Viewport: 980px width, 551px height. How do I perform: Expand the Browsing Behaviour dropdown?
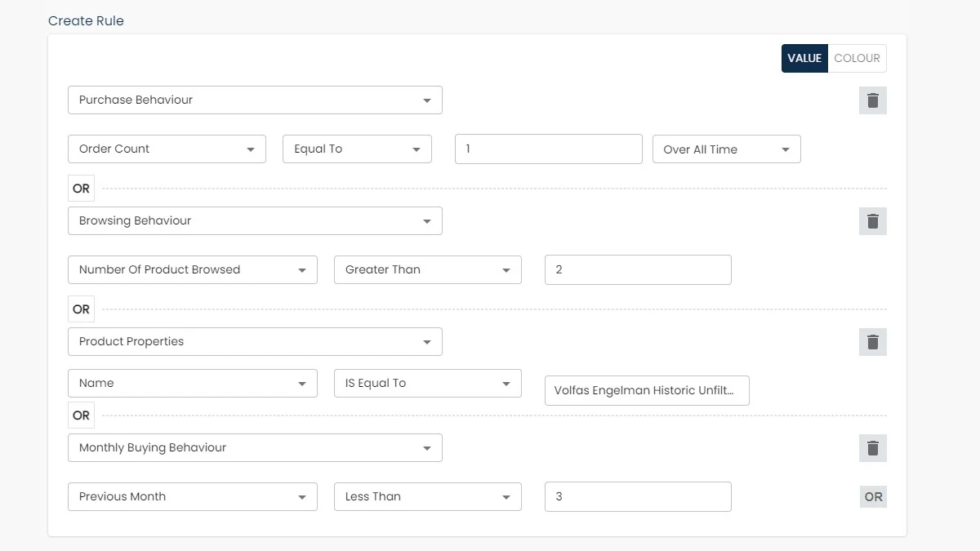pyautogui.click(x=255, y=221)
